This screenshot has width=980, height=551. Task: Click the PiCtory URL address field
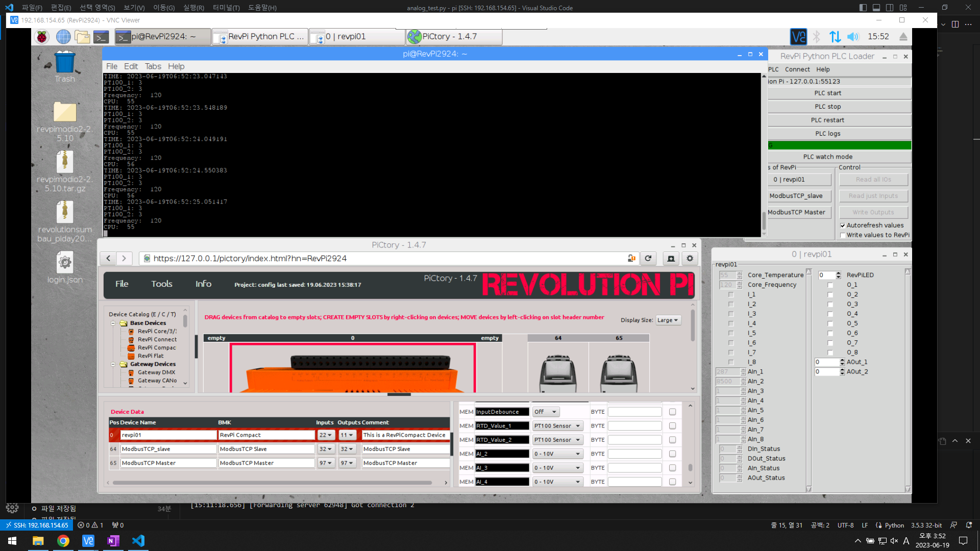tap(388, 258)
